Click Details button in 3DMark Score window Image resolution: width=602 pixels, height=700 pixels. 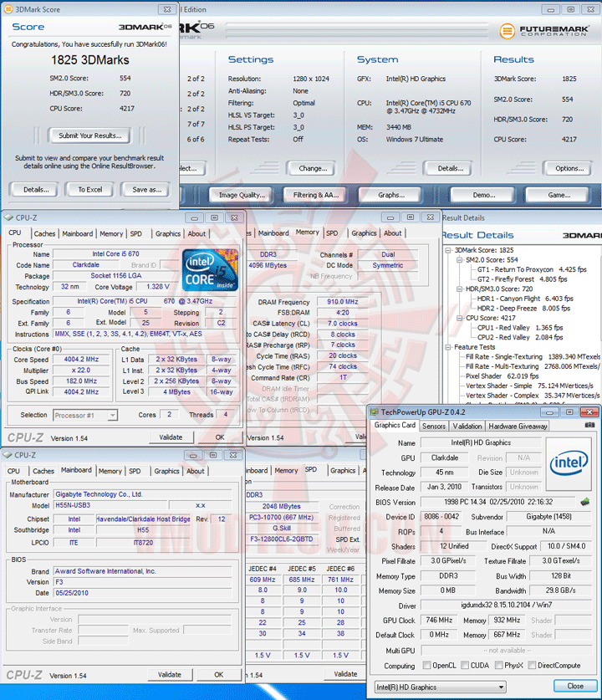coord(36,190)
